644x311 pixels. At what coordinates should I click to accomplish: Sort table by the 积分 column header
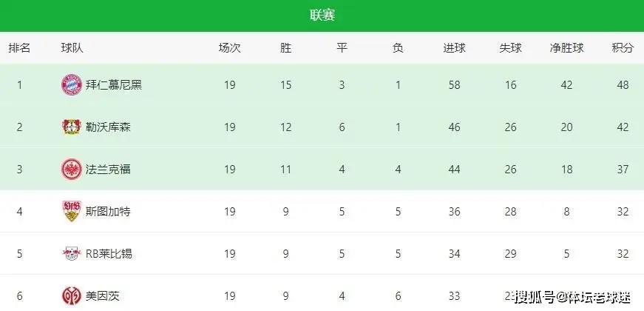tap(623, 48)
